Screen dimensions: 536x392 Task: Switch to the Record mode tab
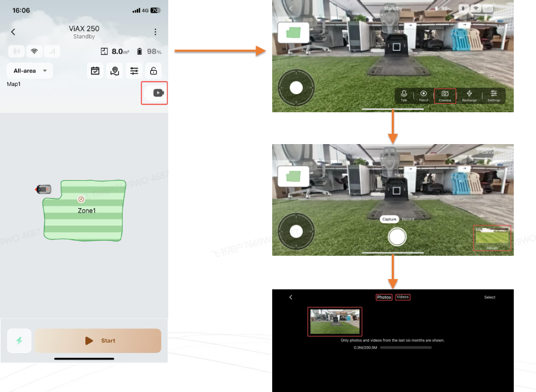tap(408, 219)
